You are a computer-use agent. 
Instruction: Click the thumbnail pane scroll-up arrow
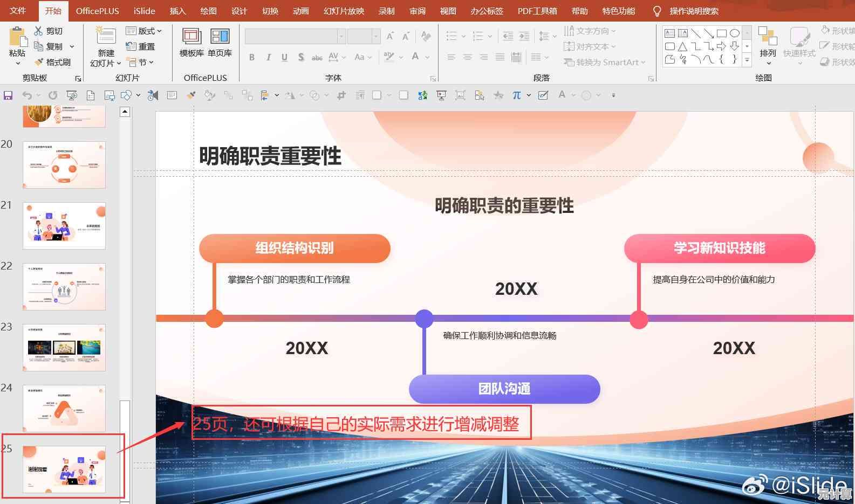point(125,112)
